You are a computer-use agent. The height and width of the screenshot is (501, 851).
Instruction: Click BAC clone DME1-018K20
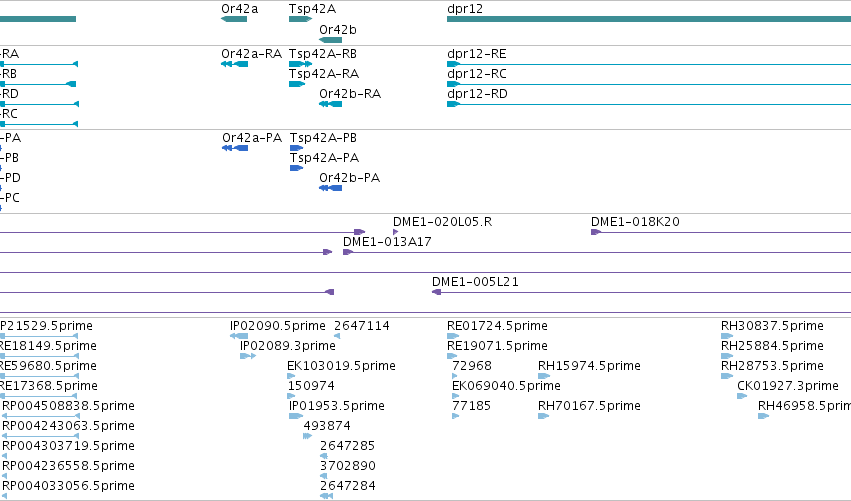coord(721,232)
